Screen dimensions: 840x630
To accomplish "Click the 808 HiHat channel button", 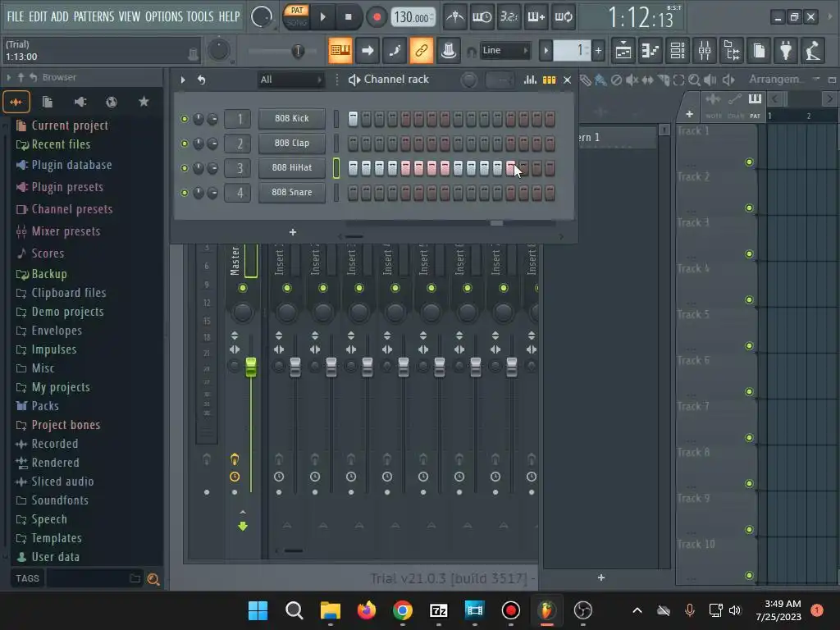I will click(x=291, y=167).
